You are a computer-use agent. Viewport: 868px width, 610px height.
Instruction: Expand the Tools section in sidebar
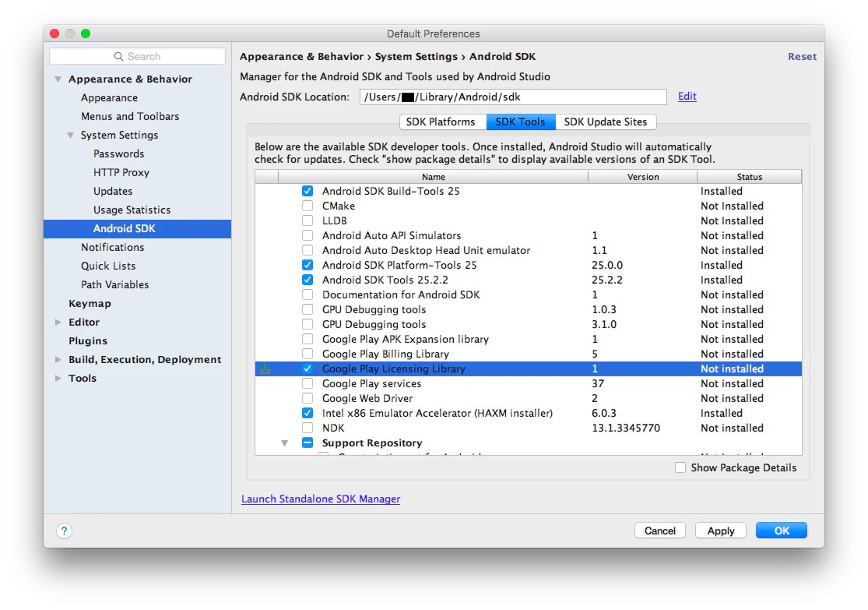58,378
